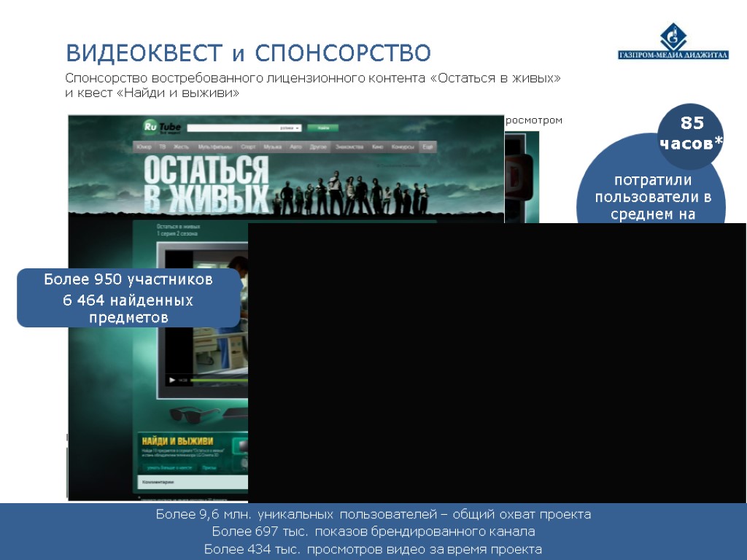The height and width of the screenshot is (560, 747).
Task: Expand the Ещё menu item
Action: pos(427,147)
